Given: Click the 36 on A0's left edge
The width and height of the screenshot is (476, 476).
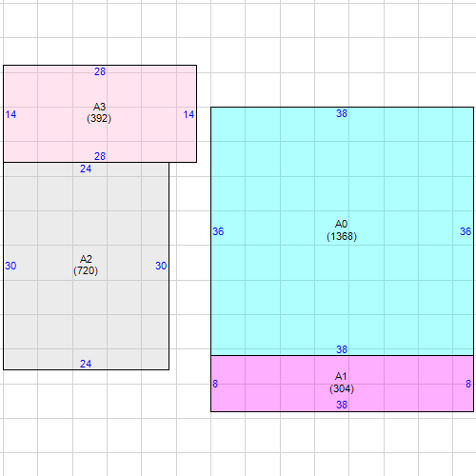Looking at the screenshot, I should (x=218, y=231).
